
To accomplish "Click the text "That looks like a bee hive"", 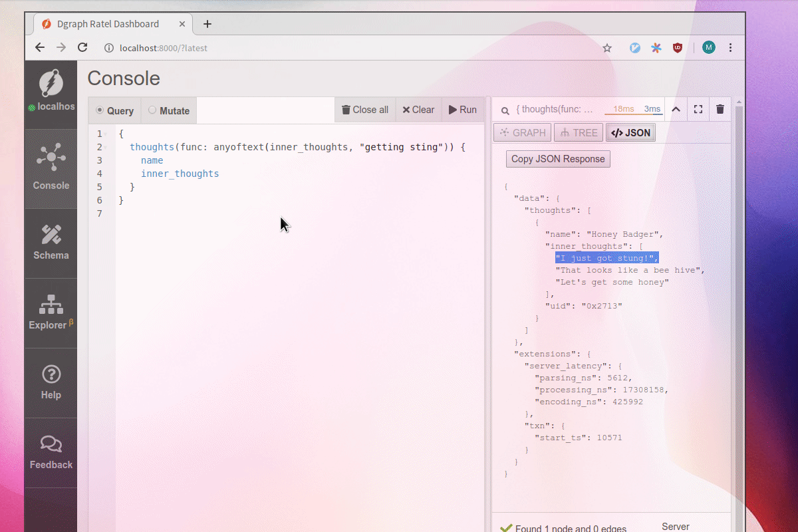I will 630,270.
